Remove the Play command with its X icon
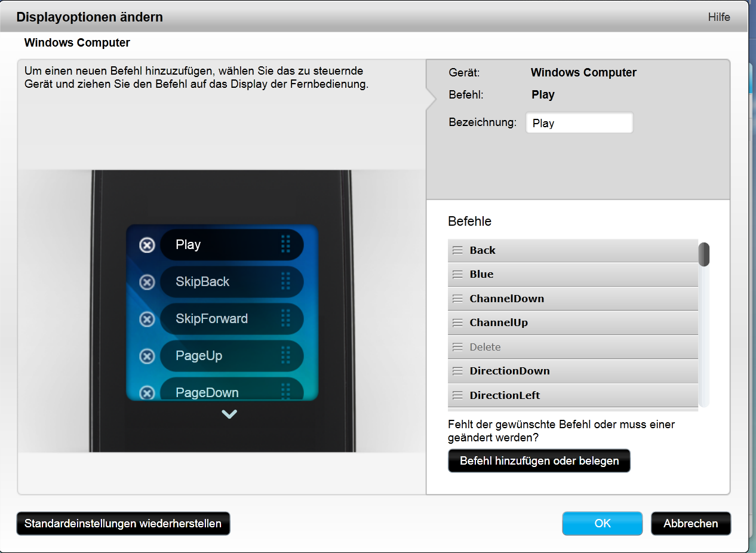The height and width of the screenshot is (553, 756). 147,245
